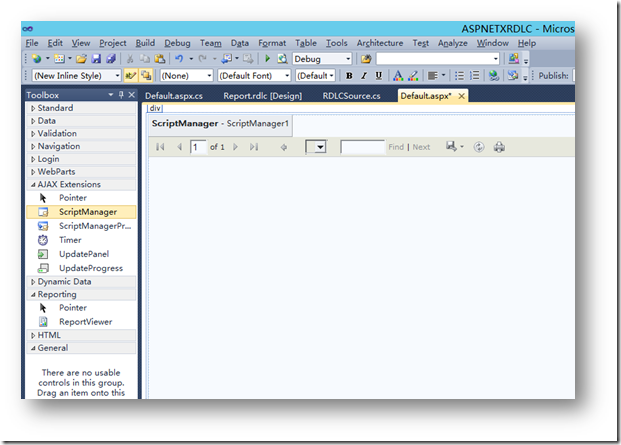Click the ReportViewer first page icon

click(x=160, y=147)
